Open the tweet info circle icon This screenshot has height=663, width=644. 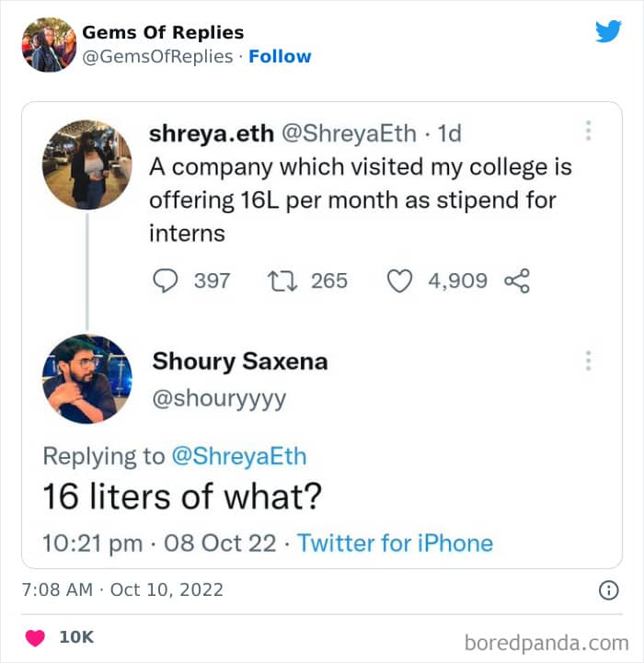pyautogui.click(x=608, y=590)
